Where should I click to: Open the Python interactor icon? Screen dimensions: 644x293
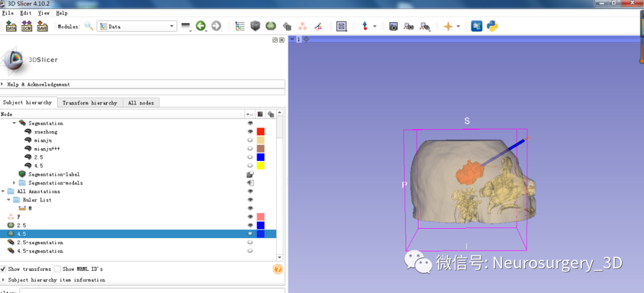click(493, 26)
